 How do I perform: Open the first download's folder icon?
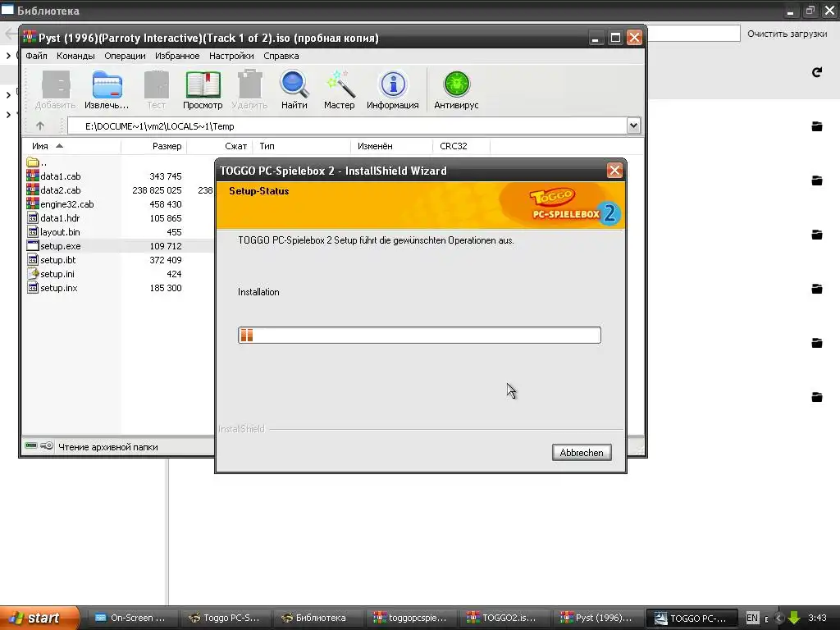pos(817,126)
